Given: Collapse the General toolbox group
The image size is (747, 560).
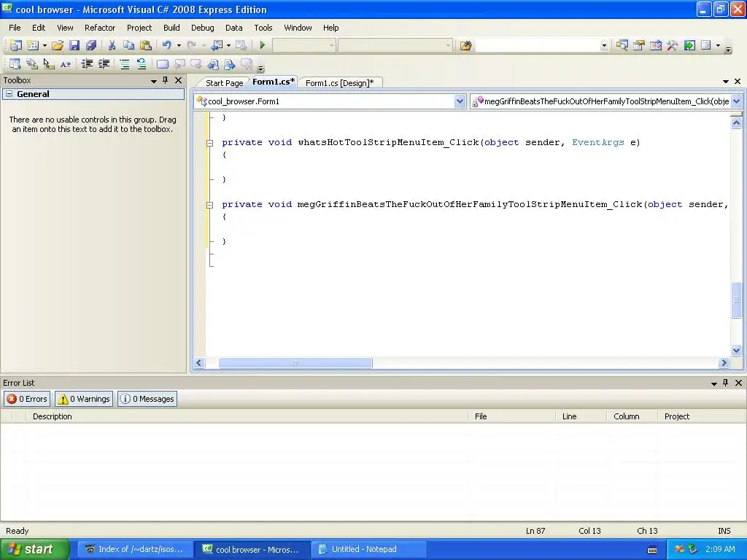Looking at the screenshot, I should 9,94.
